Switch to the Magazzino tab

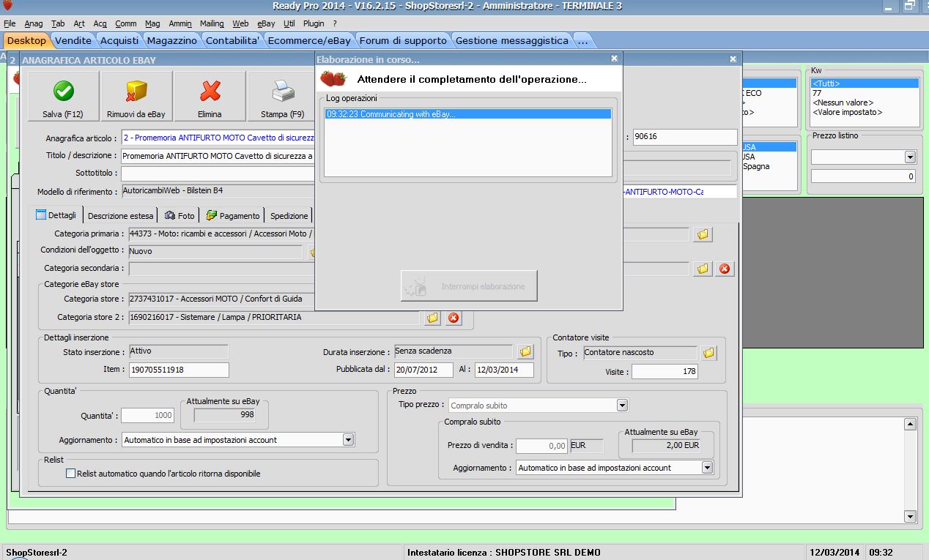click(x=171, y=40)
